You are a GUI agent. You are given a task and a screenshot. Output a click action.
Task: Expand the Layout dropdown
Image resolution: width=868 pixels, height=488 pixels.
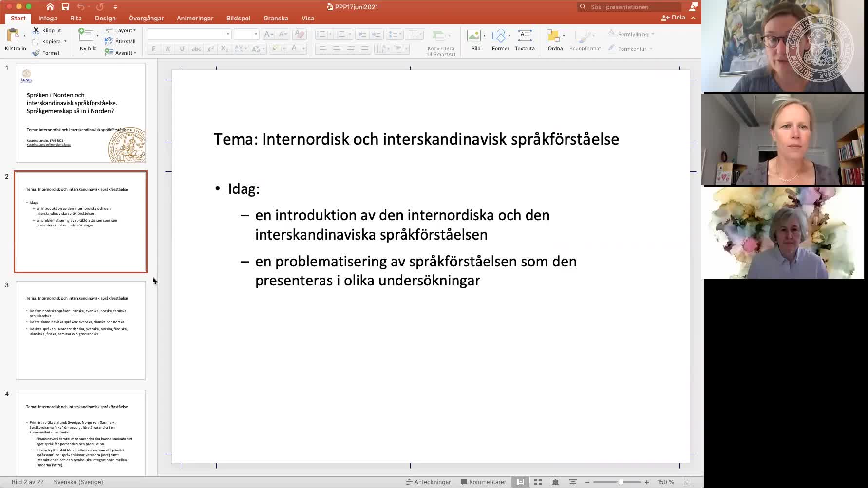[x=121, y=30]
